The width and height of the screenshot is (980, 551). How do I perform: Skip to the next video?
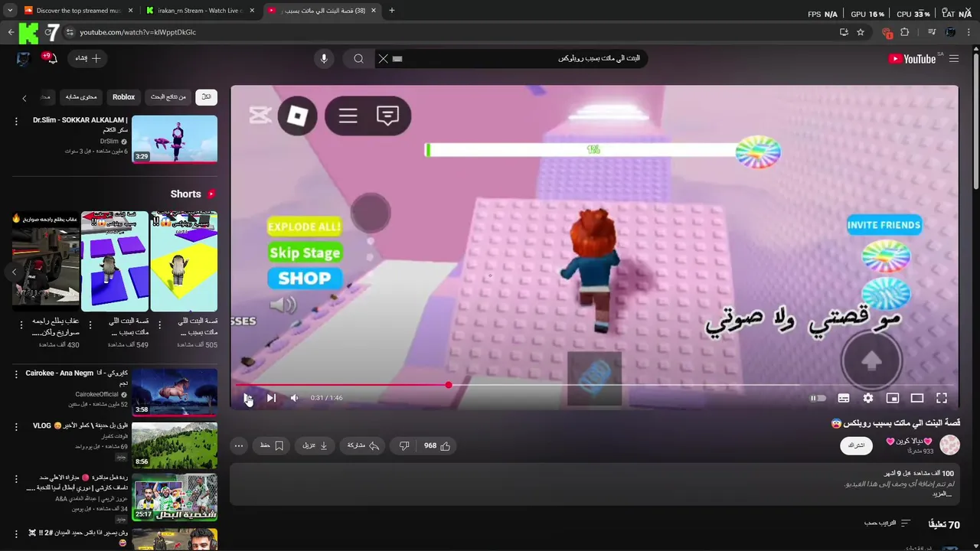271,398
